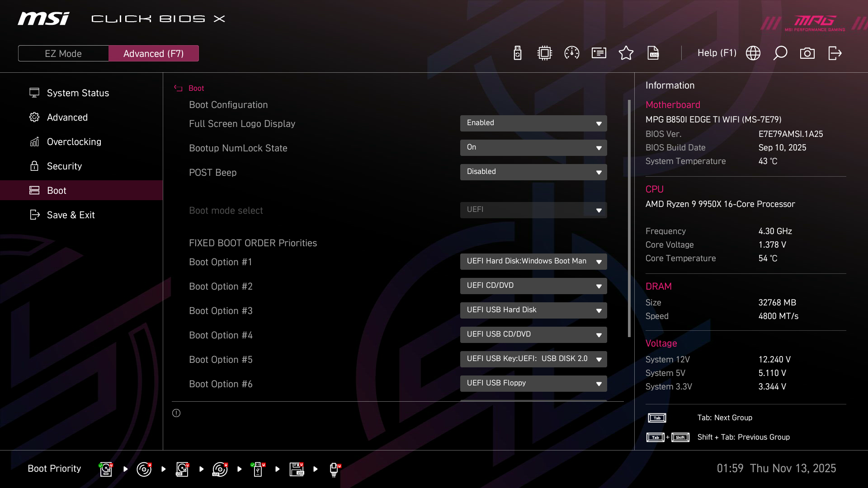Click the Help (F1) button
The image size is (868, 488).
(717, 53)
